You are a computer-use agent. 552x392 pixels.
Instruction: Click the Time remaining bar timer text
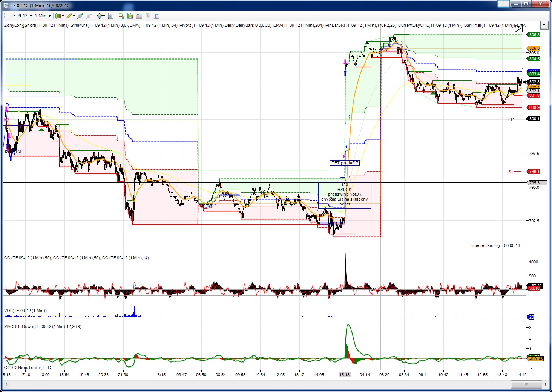point(495,245)
